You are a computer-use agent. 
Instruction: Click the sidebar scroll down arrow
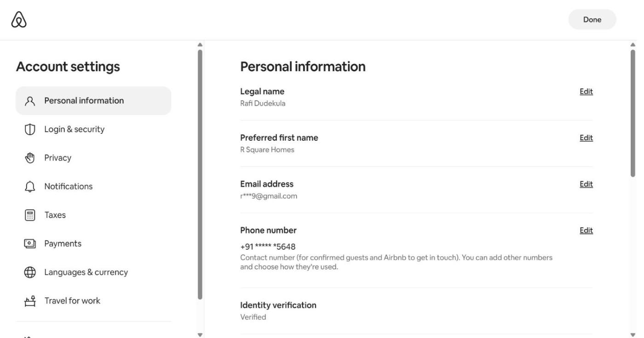(x=200, y=334)
